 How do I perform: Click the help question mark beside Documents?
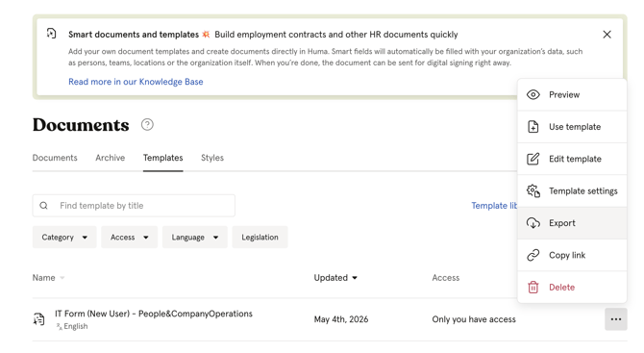(x=147, y=124)
